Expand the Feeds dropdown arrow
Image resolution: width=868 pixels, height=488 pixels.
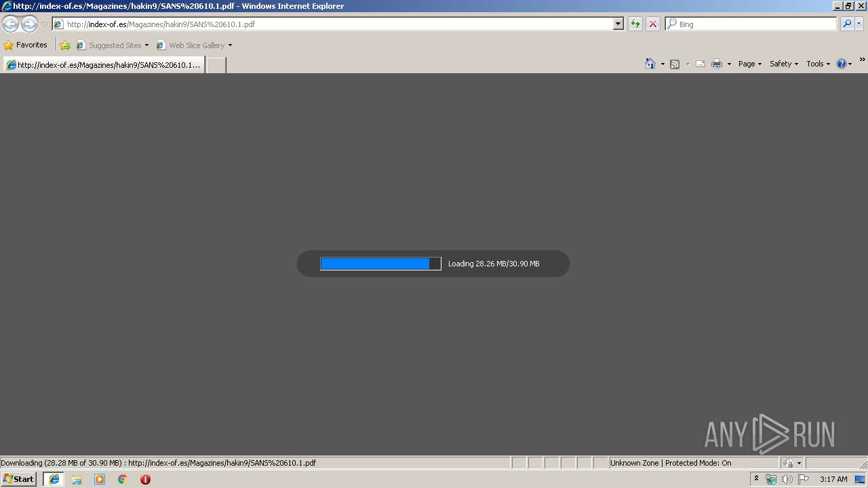(688, 64)
